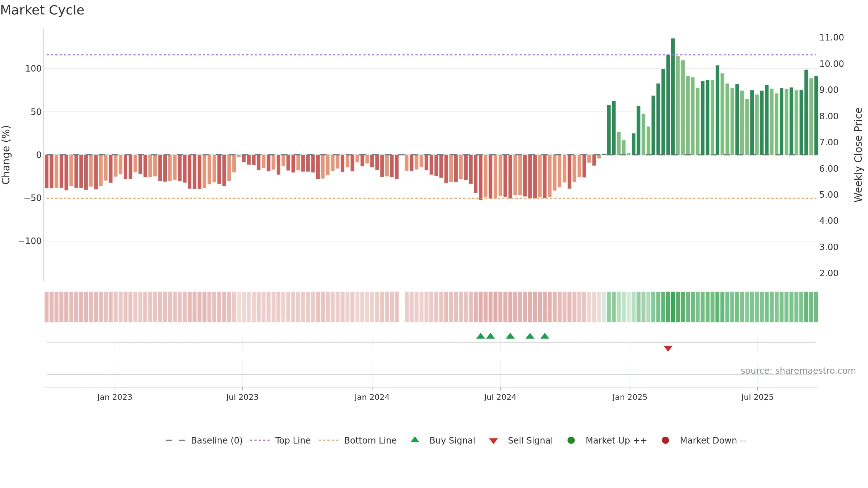868x488 pixels.
Task: Click the Jul 2024 x-axis label
Action: [500, 397]
